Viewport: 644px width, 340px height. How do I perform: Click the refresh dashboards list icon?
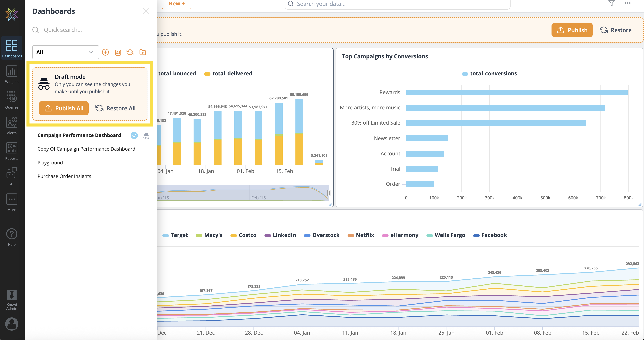[x=130, y=52]
